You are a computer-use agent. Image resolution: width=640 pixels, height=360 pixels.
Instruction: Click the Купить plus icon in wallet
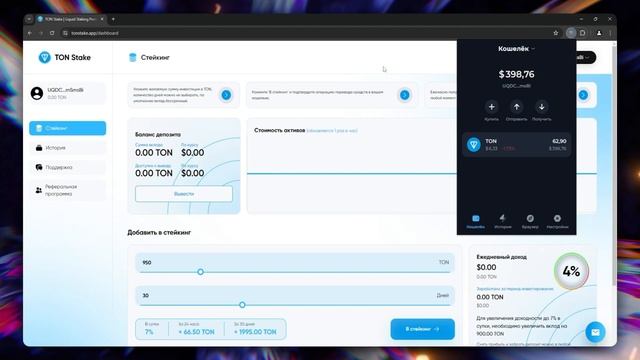(x=491, y=107)
